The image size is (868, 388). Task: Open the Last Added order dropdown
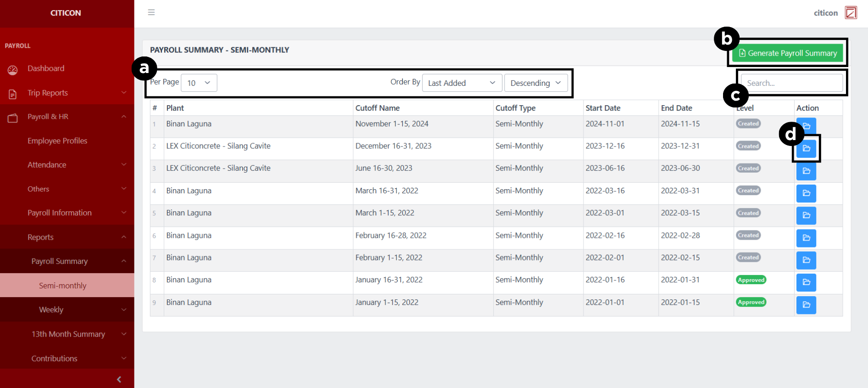462,83
